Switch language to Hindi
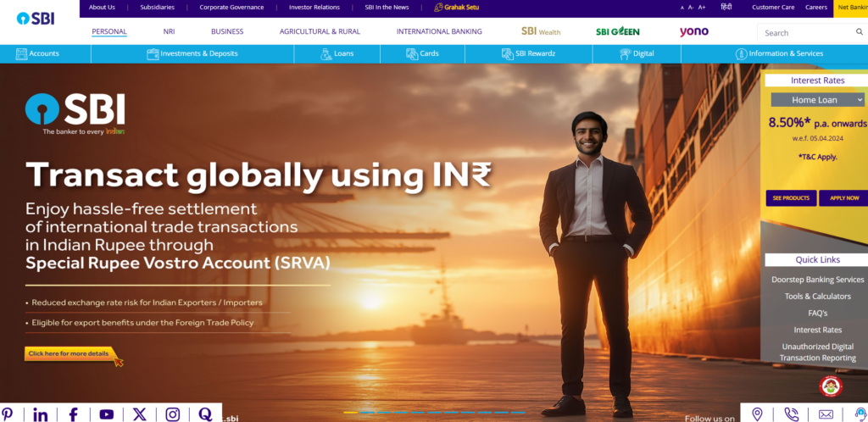 pos(726,7)
